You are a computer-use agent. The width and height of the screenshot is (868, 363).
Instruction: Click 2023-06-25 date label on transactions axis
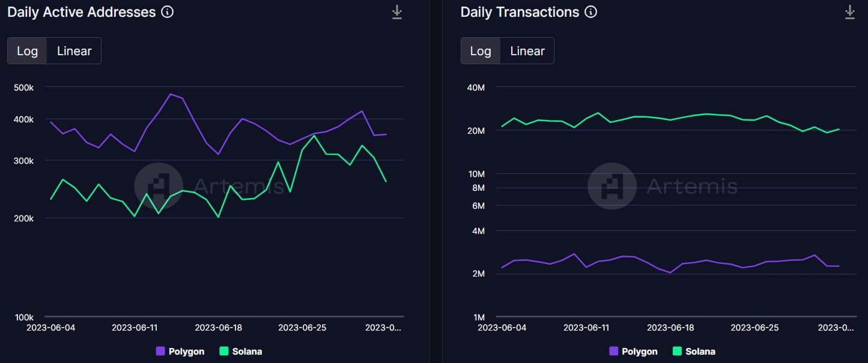(754, 328)
